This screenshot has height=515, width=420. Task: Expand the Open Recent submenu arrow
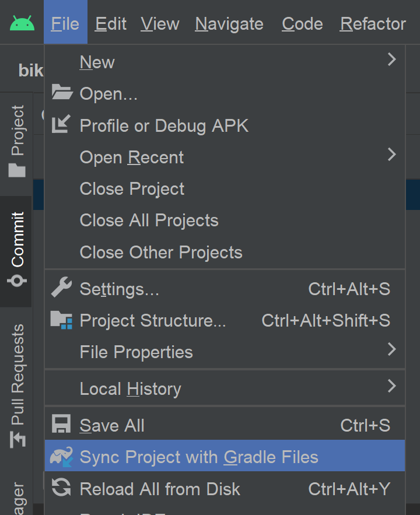coord(391,155)
